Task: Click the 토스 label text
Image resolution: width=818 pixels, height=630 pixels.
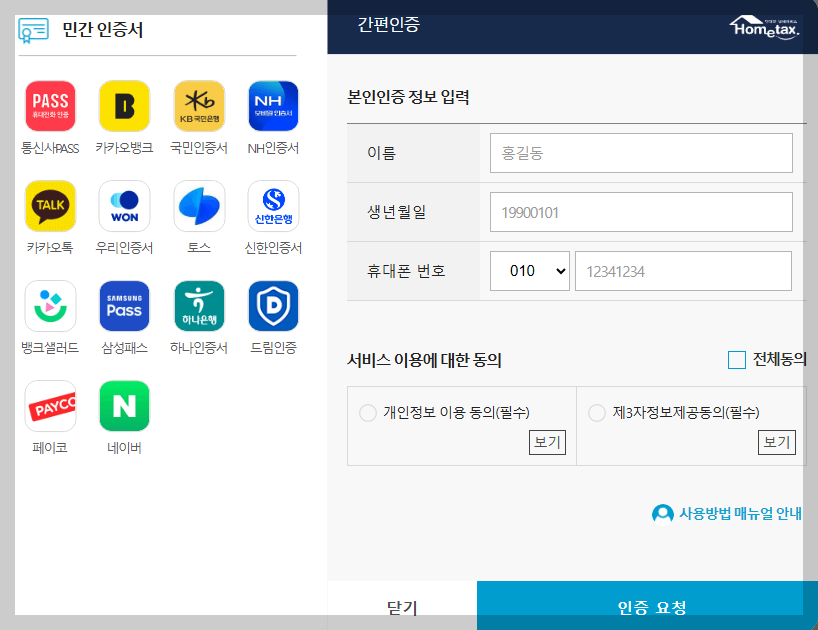Action: coord(199,248)
